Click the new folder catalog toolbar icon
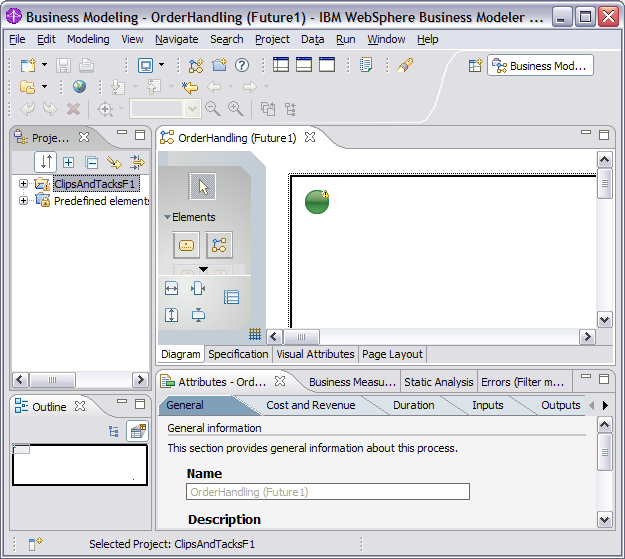Viewport: 625px width, 559px height. pos(219,65)
